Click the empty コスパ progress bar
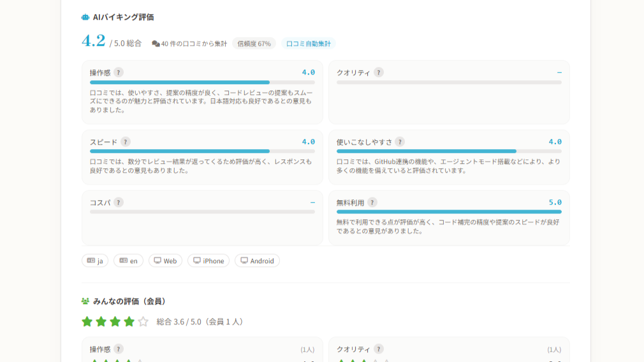Screen dimensions: 644x362 click(203, 212)
